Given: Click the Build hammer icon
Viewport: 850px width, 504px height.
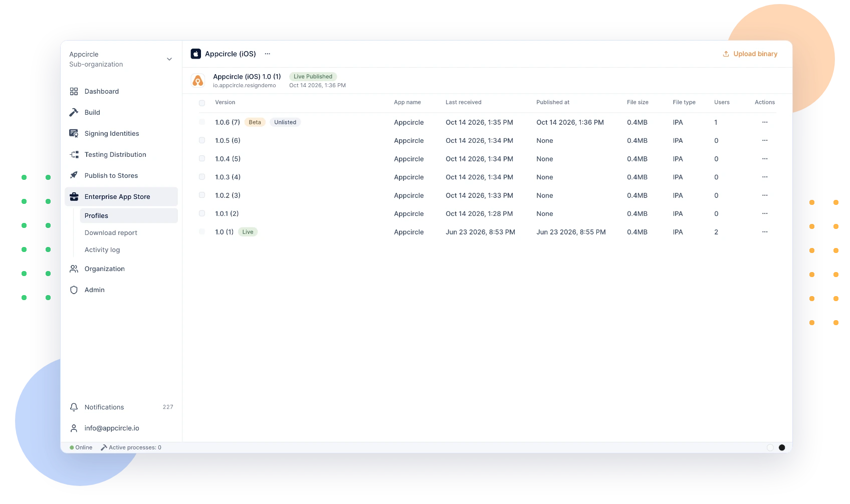Looking at the screenshot, I should (74, 112).
